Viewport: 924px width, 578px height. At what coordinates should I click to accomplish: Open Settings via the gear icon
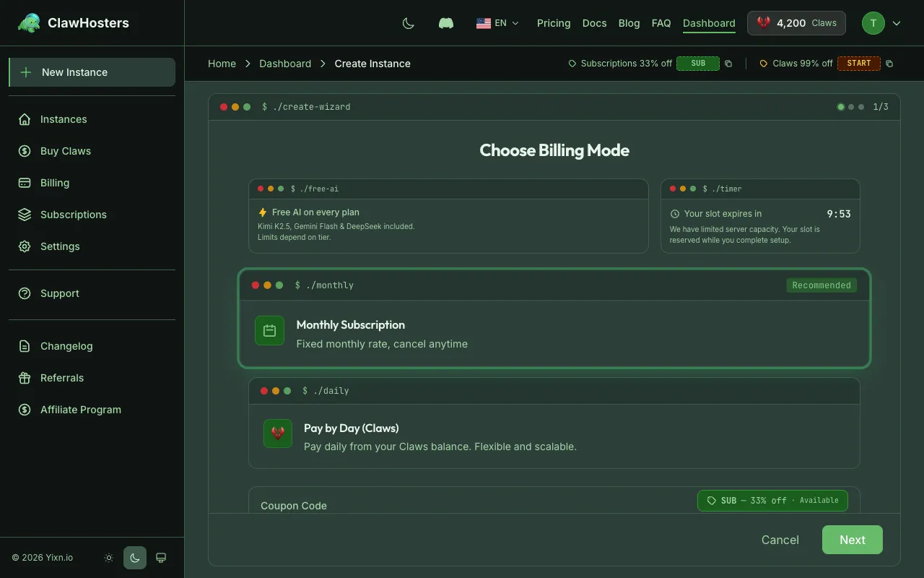[x=24, y=246]
